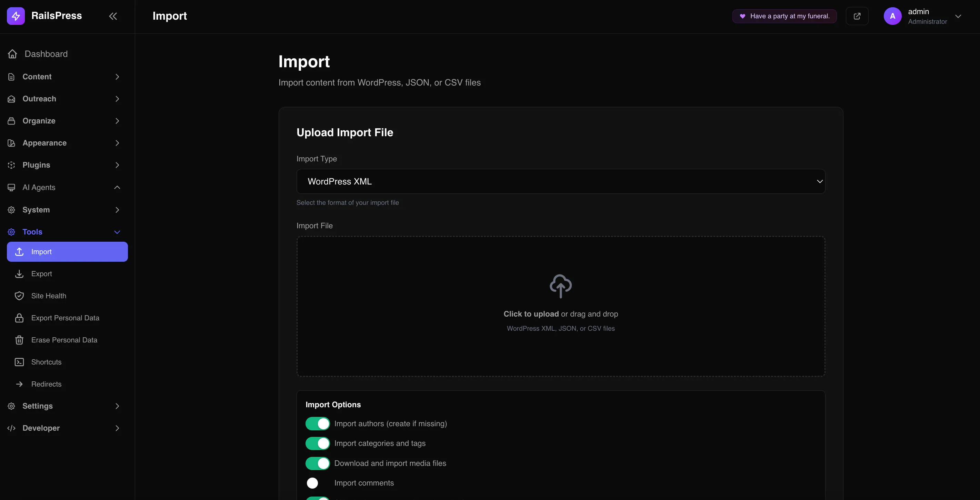Enable Import comments toggle

(x=318, y=483)
